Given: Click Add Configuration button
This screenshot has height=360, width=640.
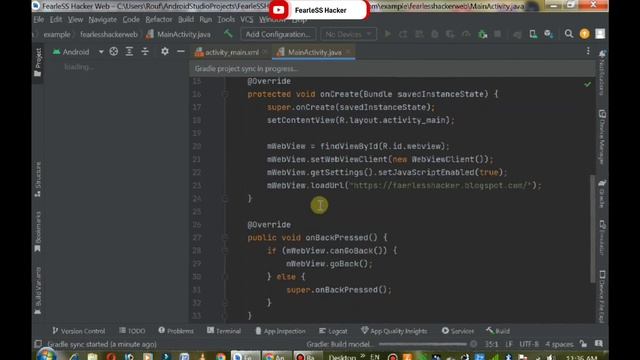Looking at the screenshot, I should click(278, 34).
